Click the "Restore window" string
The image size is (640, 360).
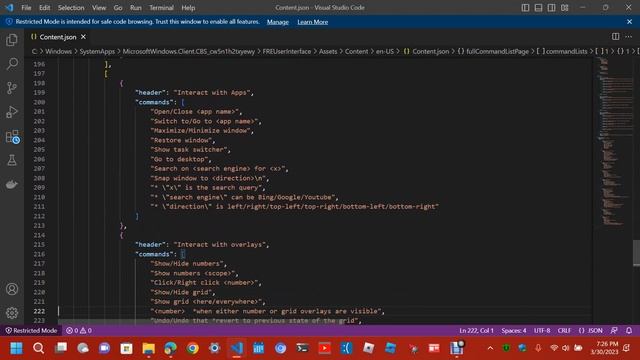pyautogui.click(x=181, y=140)
